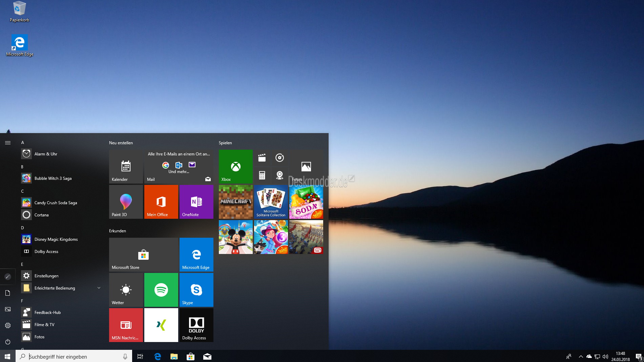Launch the XING tile

pyautogui.click(x=161, y=325)
